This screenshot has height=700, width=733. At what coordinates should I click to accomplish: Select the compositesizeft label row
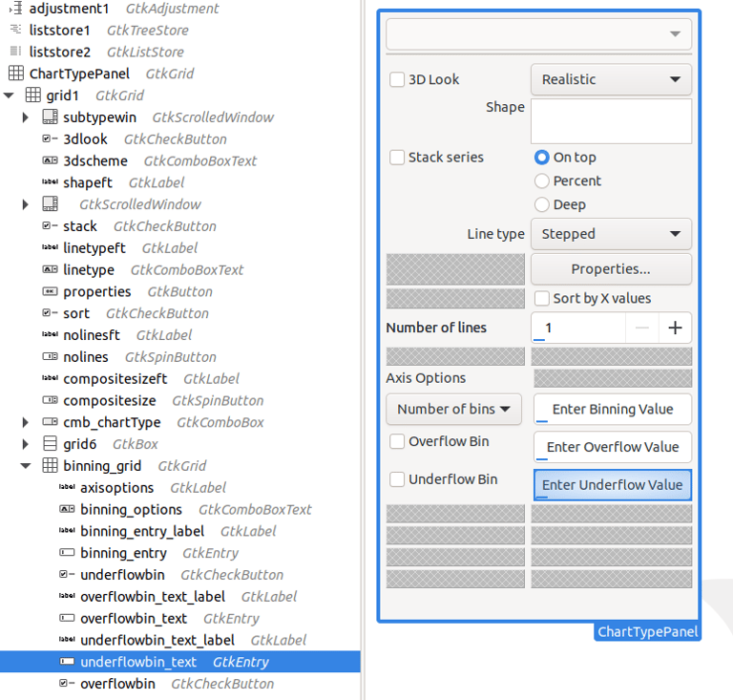(x=180, y=379)
